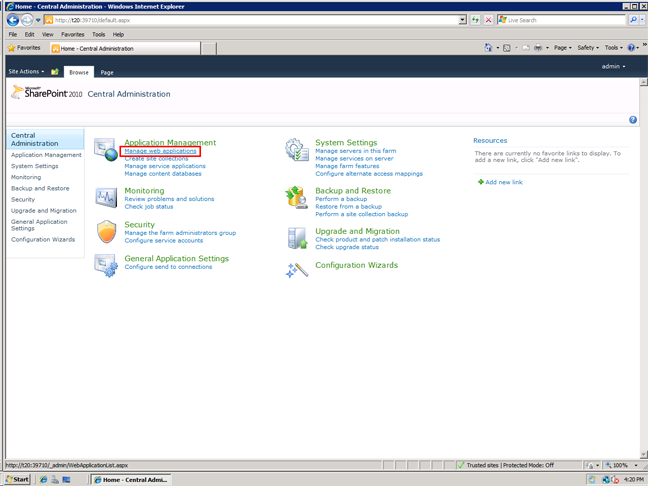
Task: Open the View menu
Action: (48, 34)
